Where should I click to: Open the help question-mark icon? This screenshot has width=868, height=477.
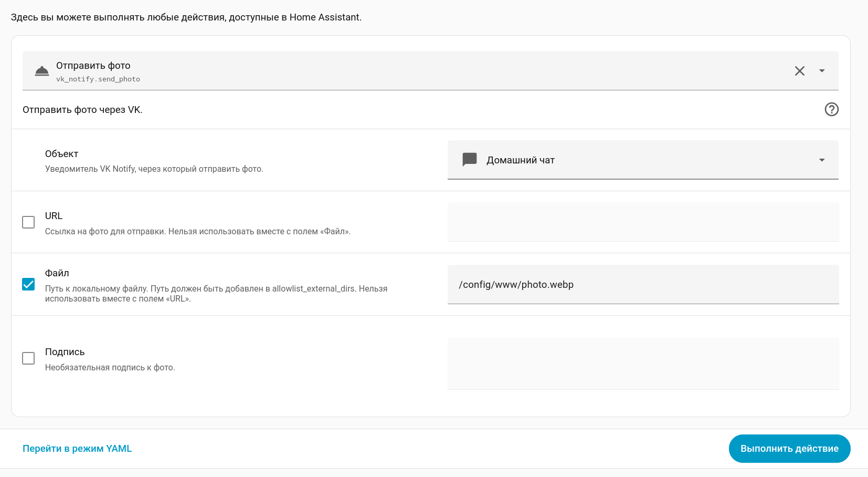pyautogui.click(x=831, y=109)
